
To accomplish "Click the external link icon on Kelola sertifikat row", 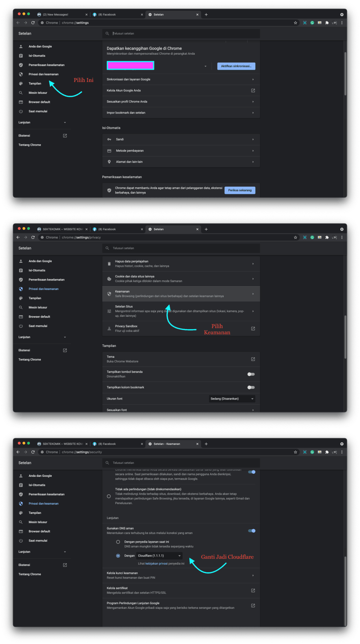I will [x=253, y=590].
